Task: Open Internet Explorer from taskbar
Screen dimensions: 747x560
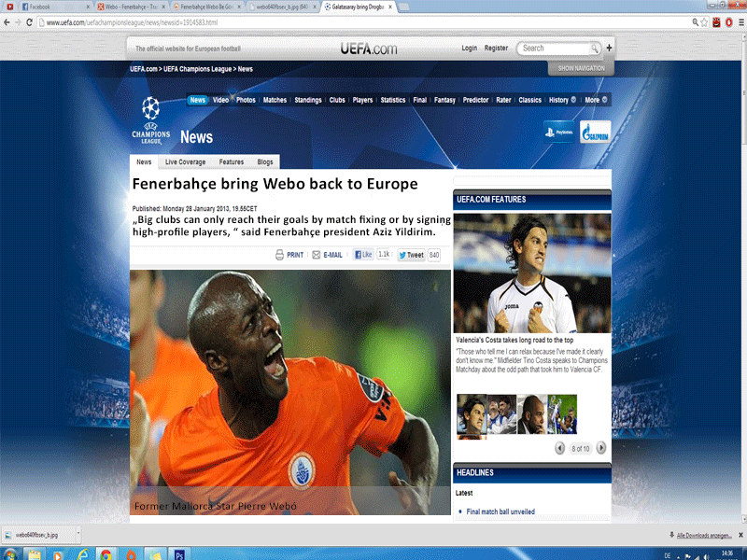Action: (x=82, y=554)
